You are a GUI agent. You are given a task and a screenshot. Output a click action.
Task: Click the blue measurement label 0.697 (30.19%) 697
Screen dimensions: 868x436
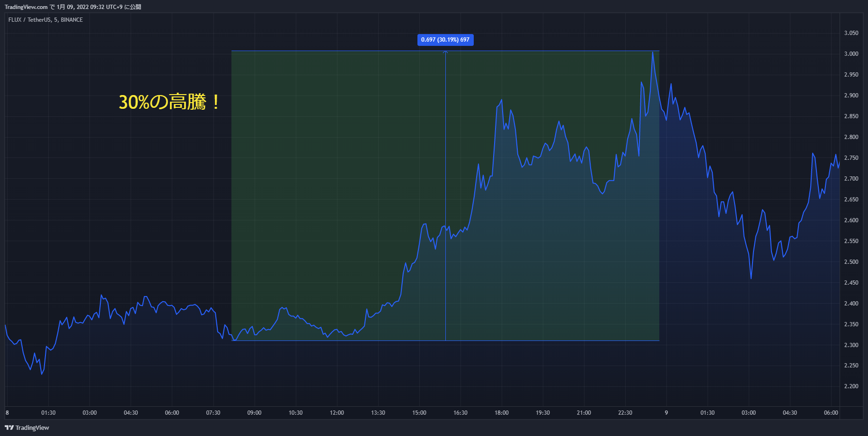[x=445, y=40]
